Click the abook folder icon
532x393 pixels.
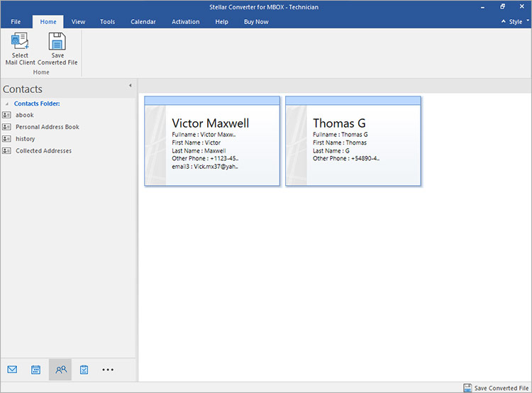tap(6, 115)
